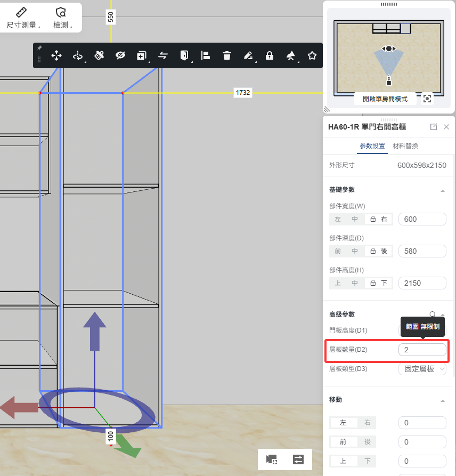The width and height of the screenshot is (456, 476).
Task: Open the 層板類型(D3) dropdown
Action: pos(422,369)
